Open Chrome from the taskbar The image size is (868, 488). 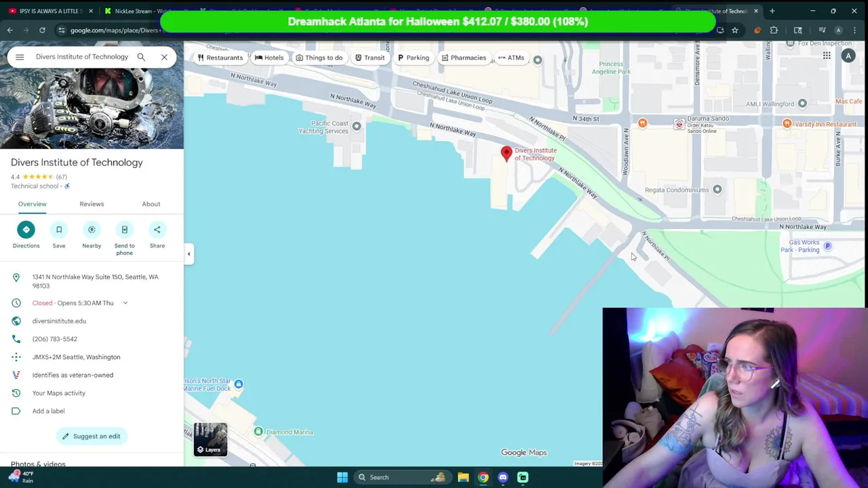point(483,477)
